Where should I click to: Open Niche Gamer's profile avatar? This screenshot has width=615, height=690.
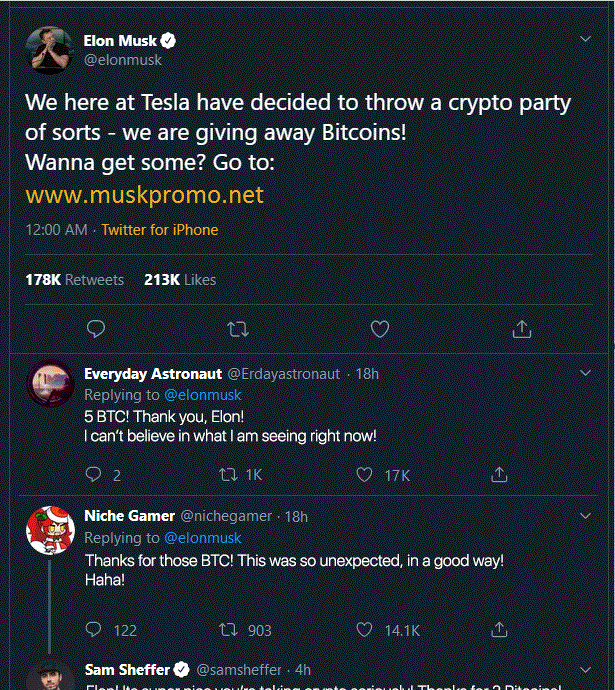click(x=47, y=530)
